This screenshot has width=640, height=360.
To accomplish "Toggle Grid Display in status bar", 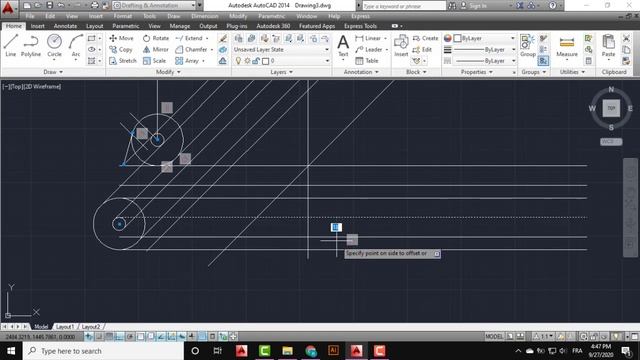I will coord(109,336).
